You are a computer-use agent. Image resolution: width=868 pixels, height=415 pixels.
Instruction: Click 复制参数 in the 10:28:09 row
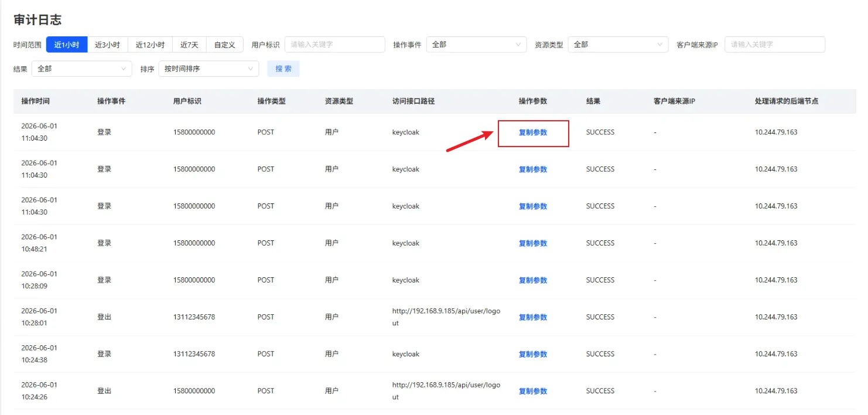pos(533,280)
